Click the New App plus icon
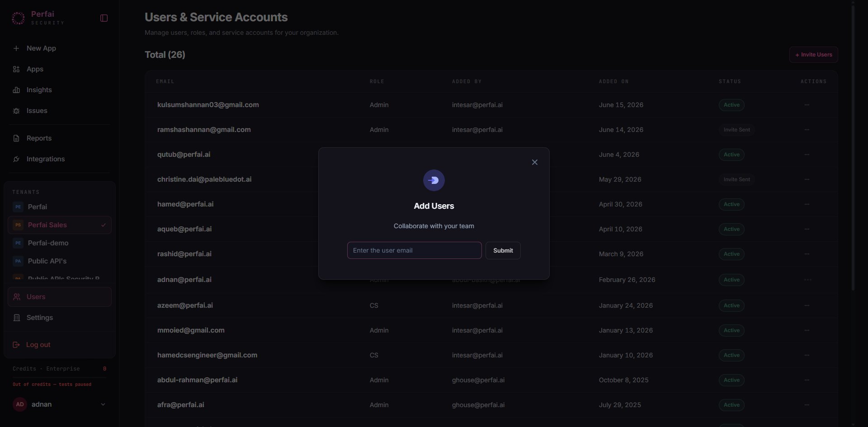 (x=16, y=48)
